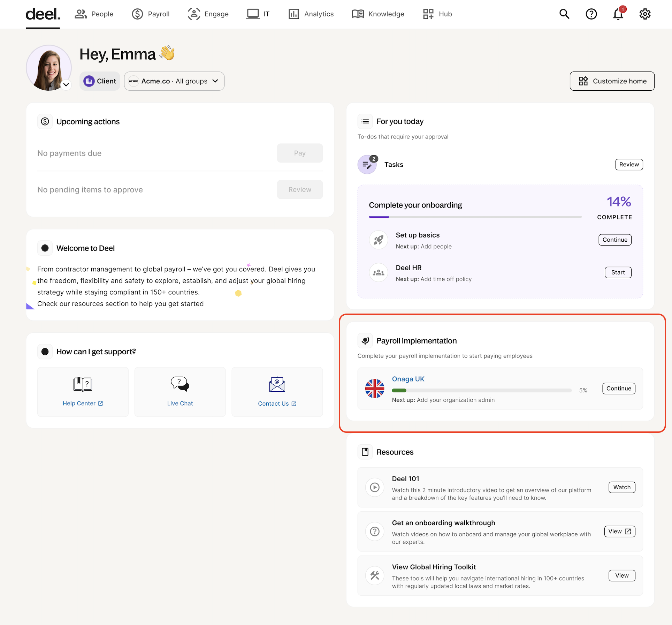Image resolution: width=672 pixels, height=625 pixels.
Task: Click Continue for Set up basics
Action: pos(615,240)
